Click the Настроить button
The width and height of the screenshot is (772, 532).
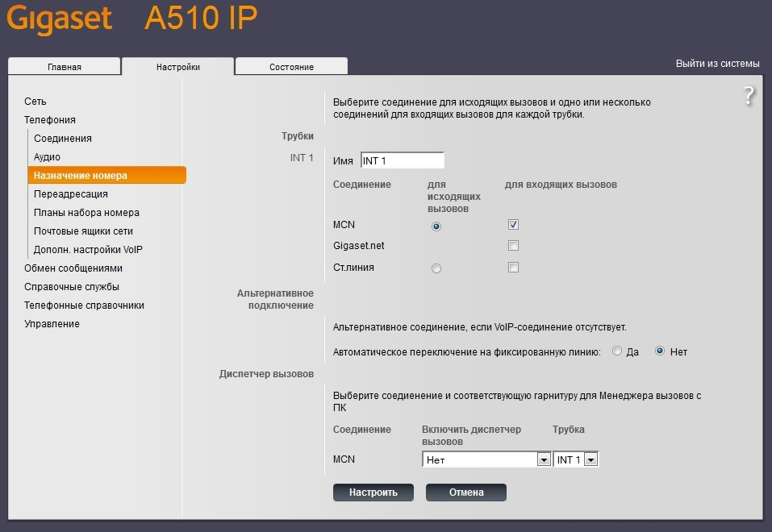pos(373,493)
